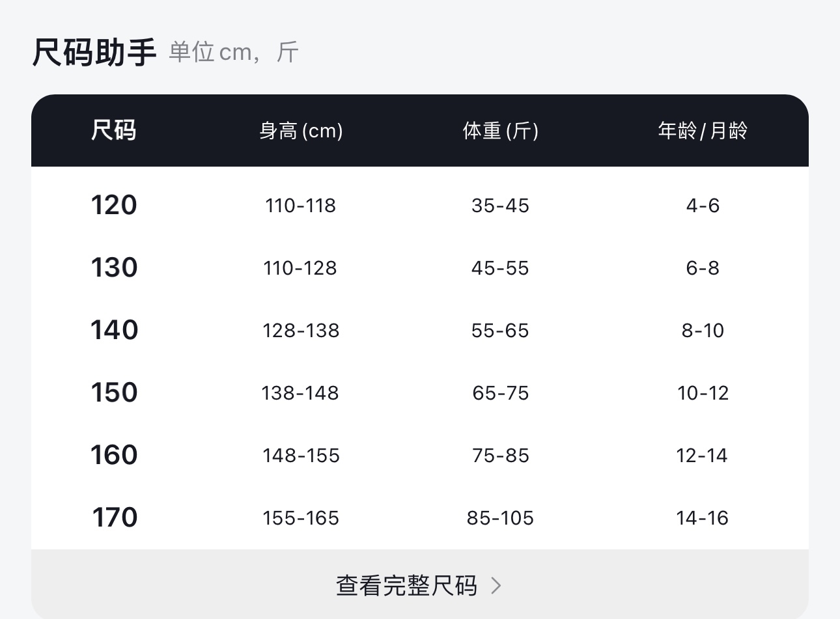
Task: Select size 150 row label
Action: click(x=114, y=392)
